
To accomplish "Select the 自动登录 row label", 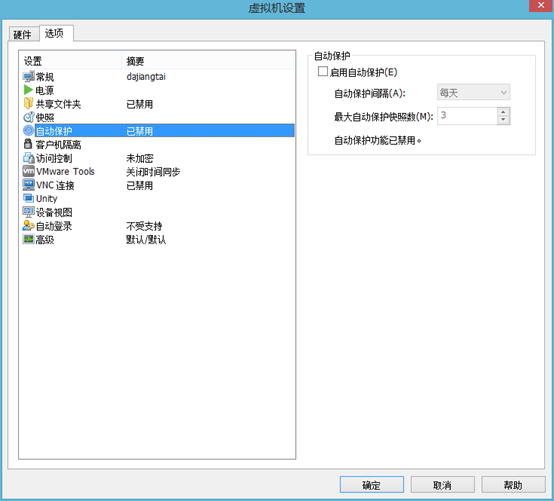I will click(54, 226).
